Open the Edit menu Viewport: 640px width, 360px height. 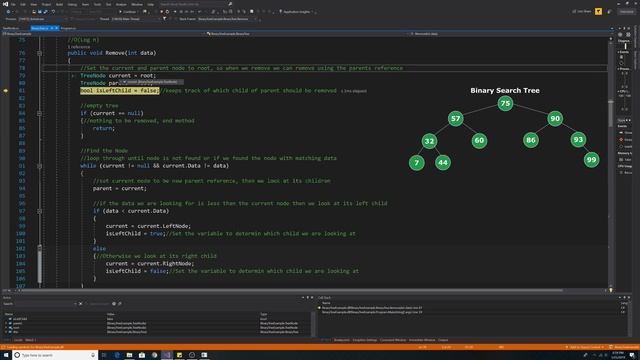coord(23,4)
